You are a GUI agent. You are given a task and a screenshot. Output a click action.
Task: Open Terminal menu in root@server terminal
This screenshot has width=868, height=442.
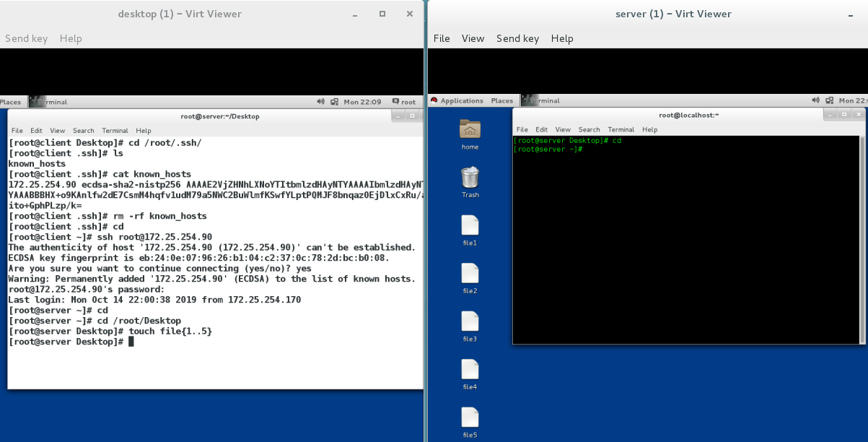point(115,131)
